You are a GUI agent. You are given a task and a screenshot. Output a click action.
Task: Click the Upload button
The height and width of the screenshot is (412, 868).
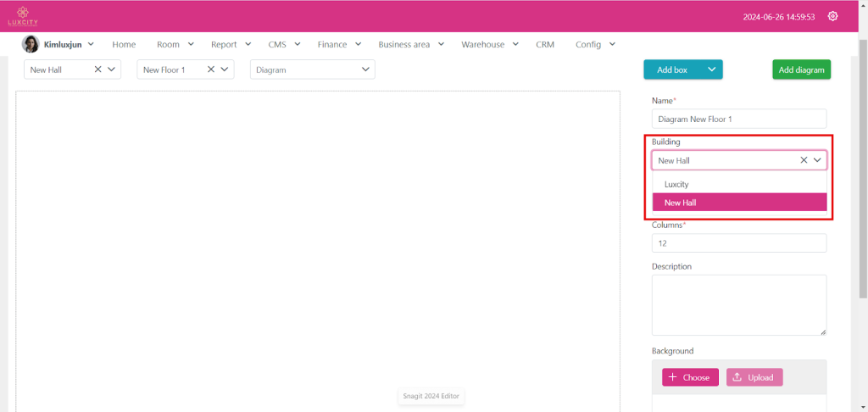754,377
